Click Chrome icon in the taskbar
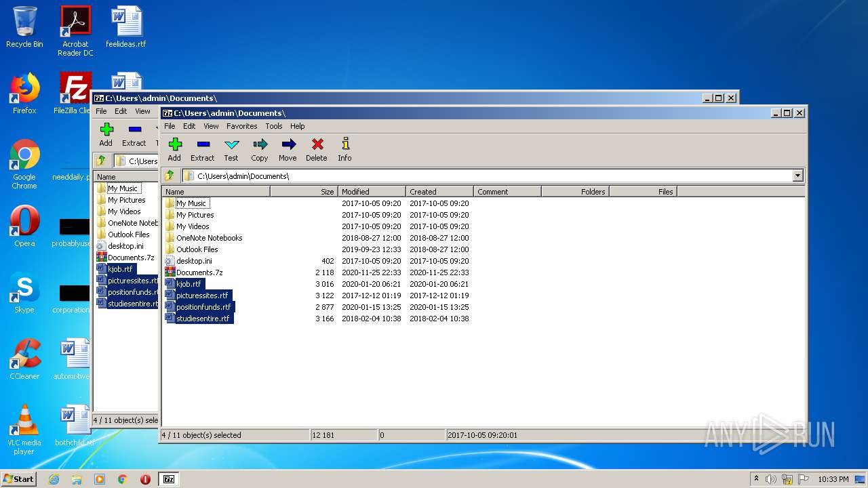Image resolution: width=868 pixels, height=488 pixels. 123,479
